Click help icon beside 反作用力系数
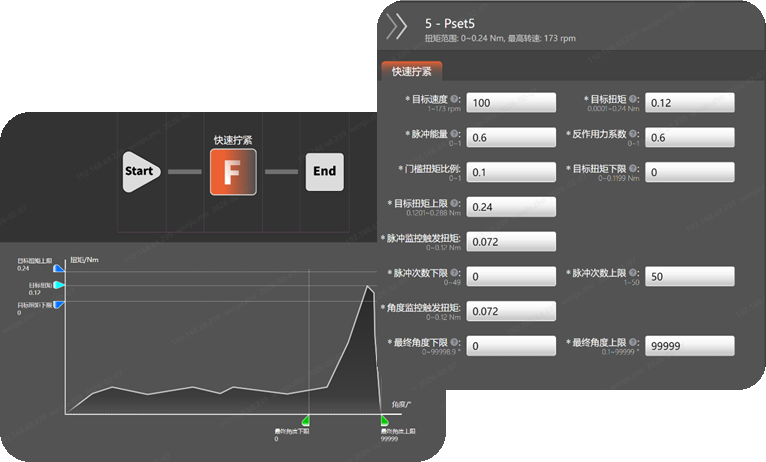Screen dimensions: 766x462 (633, 133)
